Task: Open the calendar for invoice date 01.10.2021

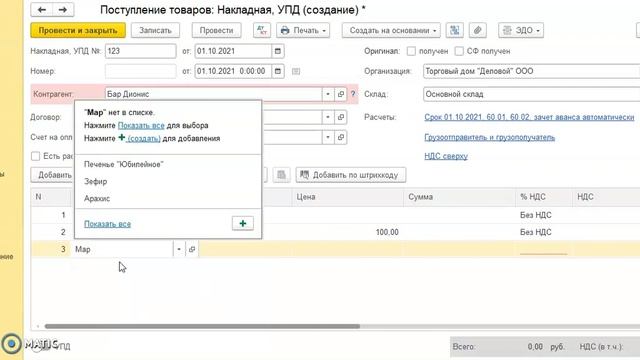Action: tap(278, 51)
